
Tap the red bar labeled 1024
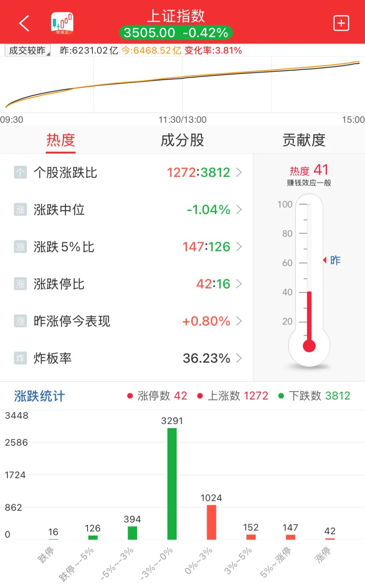click(x=212, y=522)
